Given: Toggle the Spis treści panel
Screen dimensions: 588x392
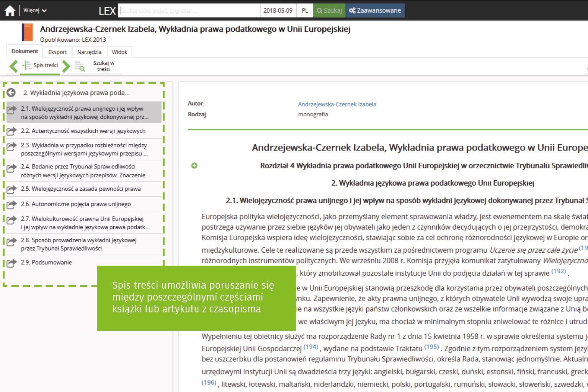Looking at the screenshot, I should [40, 65].
